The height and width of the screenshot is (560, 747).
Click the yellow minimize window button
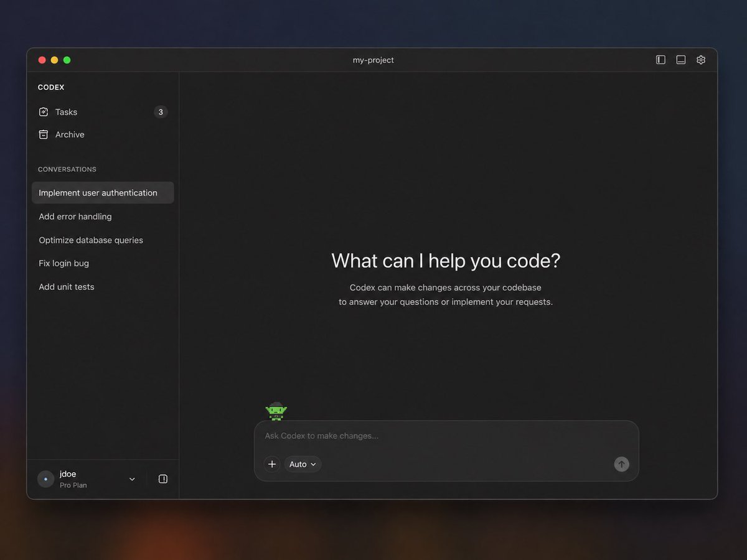(55, 60)
